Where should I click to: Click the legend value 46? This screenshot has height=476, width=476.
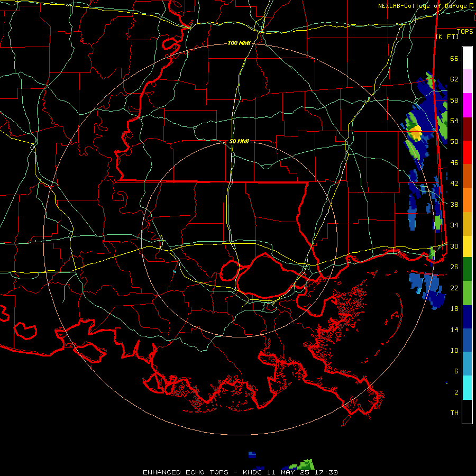[x=454, y=163]
